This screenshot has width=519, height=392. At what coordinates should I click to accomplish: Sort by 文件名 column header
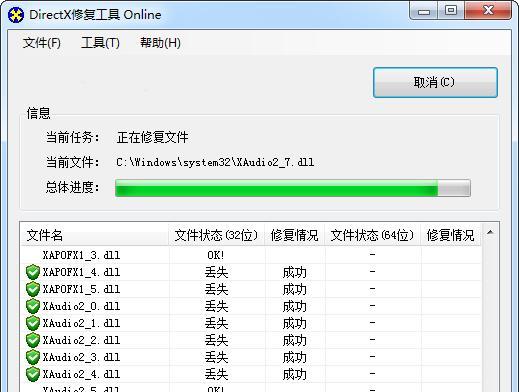coord(95,235)
